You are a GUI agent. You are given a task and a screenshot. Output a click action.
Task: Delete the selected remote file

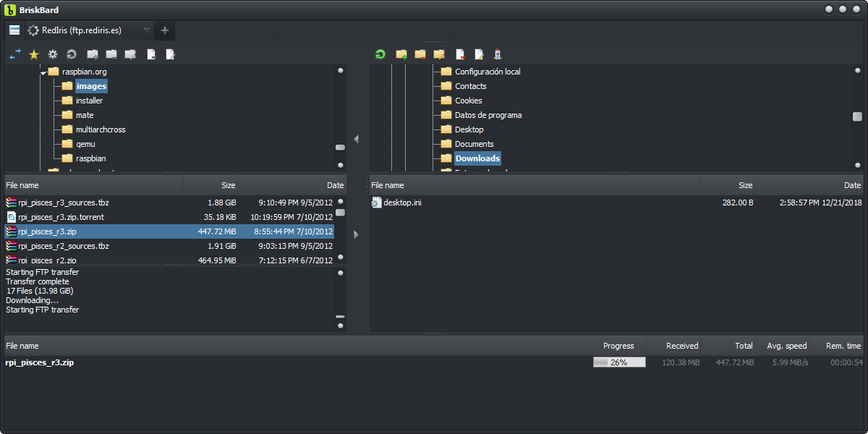tap(151, 54)
